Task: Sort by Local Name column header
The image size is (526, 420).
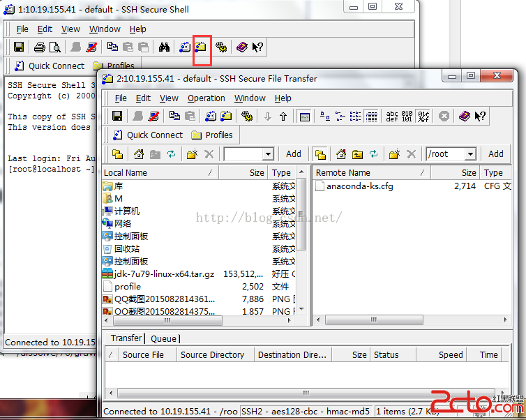Action: (160, 173)
